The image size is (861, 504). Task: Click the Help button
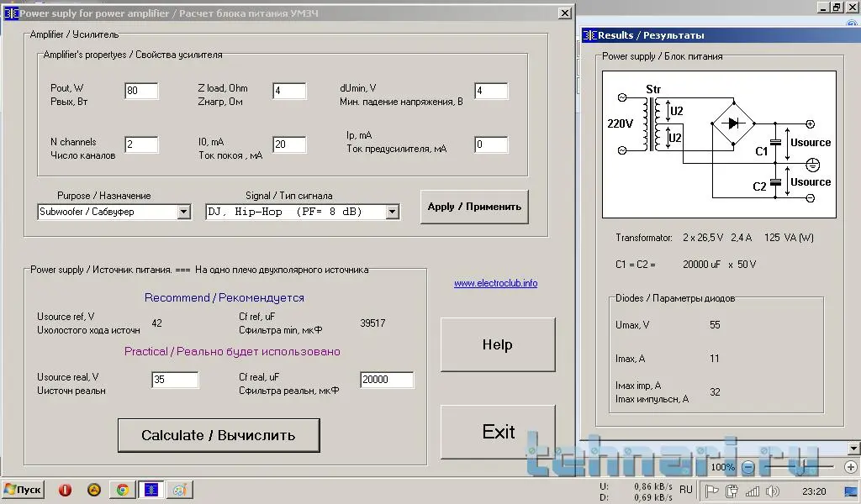(498, 344)
